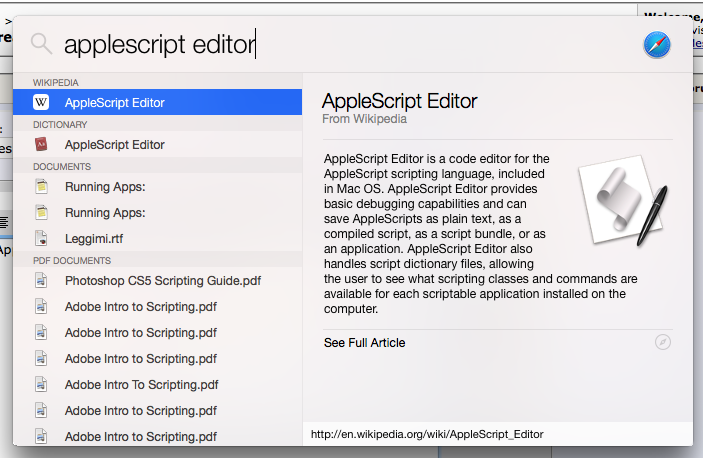Click the Wikipedia W icon

coord(41,103)
